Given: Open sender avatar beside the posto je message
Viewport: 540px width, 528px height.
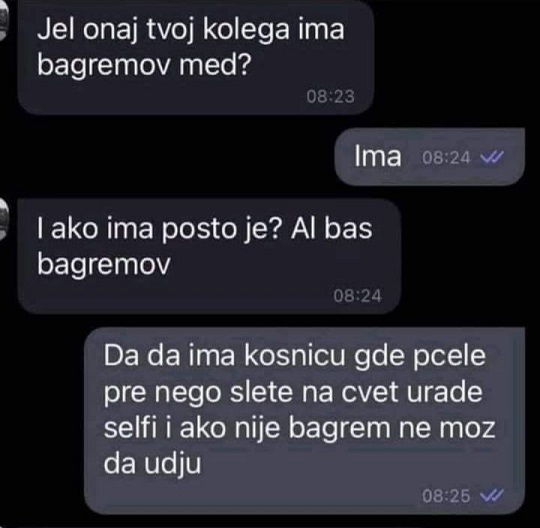Looking at the screenshot, I should (3, 219).
